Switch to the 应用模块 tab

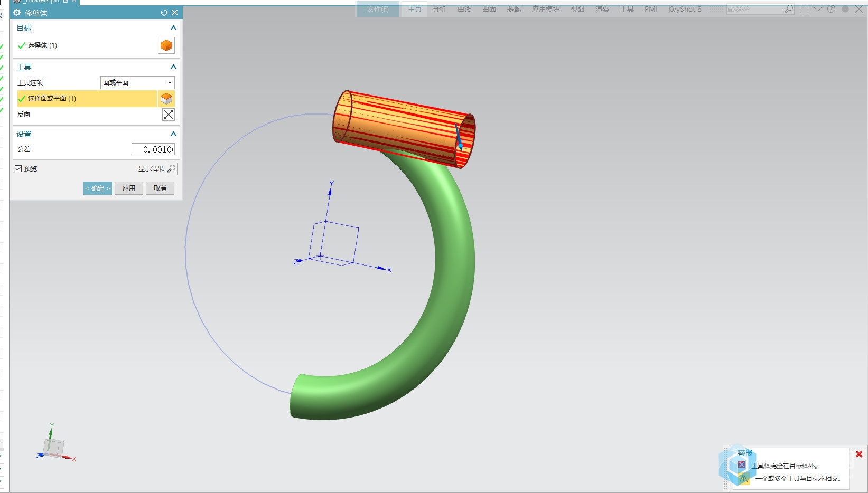pos(546,9)
